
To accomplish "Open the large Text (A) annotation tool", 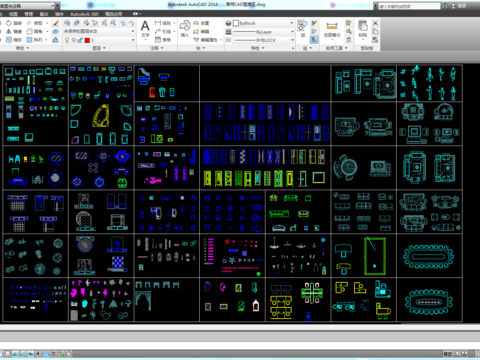I will (145, 29).
